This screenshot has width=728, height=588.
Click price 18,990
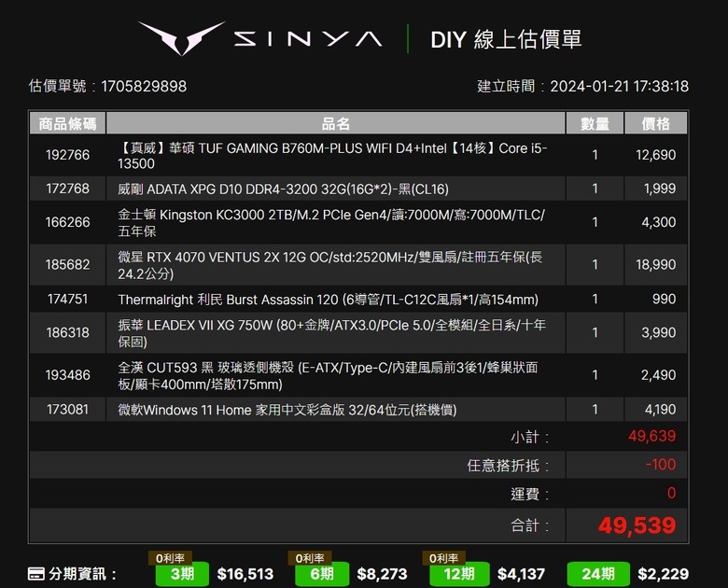(655, 265)
